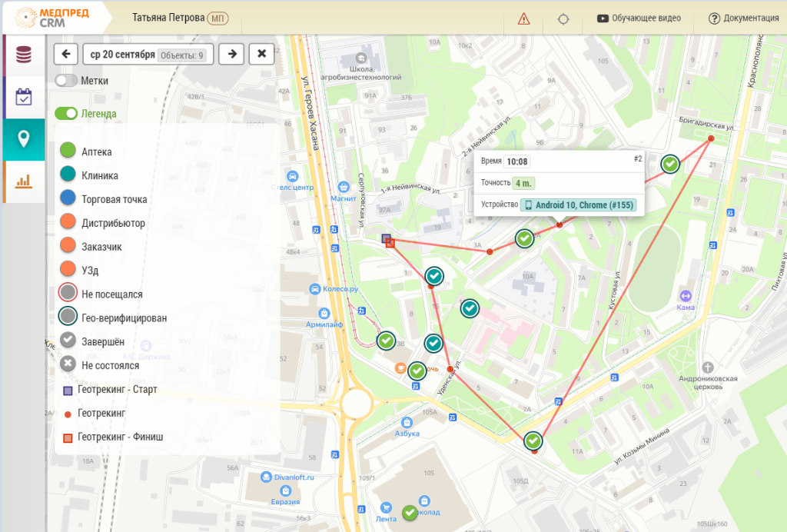The height and width of the screenshot is (532, 787).
Task: Click the Евразия shop icon on map
Action: (x=286, y=490)
